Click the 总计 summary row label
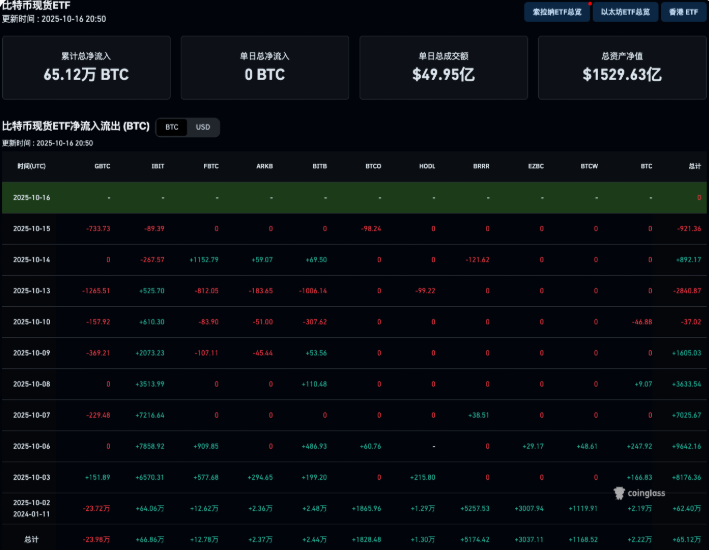Viewport: 709px width, 550px height. pos(32,540)
